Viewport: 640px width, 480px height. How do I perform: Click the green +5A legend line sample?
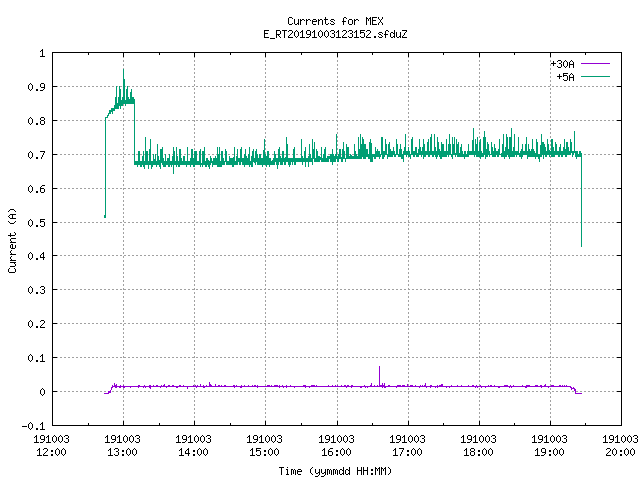click(x=595, y=76)
